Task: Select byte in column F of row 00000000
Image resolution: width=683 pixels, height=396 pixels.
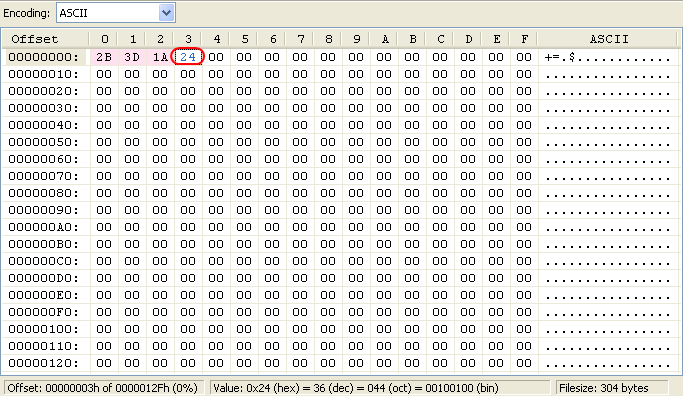Action: 524,57
